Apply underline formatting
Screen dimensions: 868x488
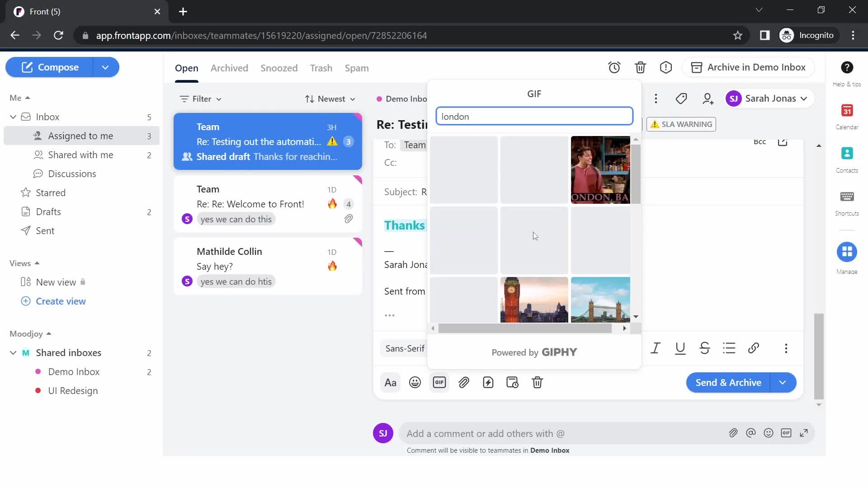click(680, 348)
